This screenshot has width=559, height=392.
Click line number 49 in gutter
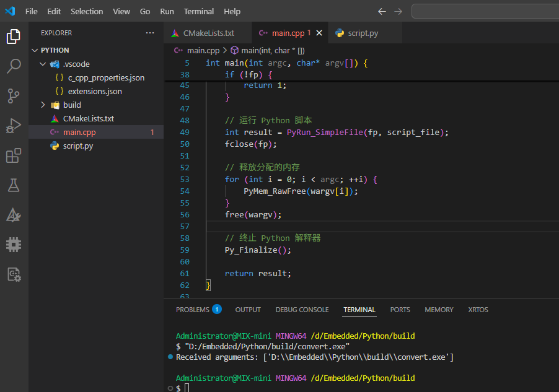point(185,132)
